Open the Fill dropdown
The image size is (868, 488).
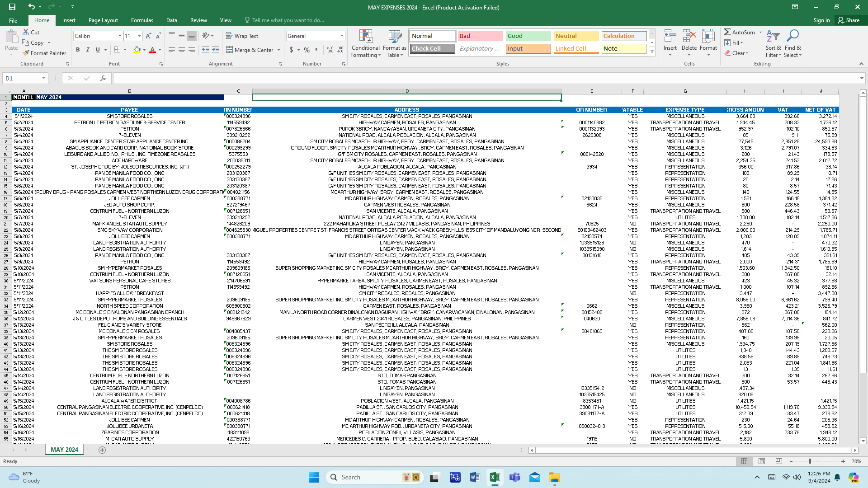[x=734, y=42]
